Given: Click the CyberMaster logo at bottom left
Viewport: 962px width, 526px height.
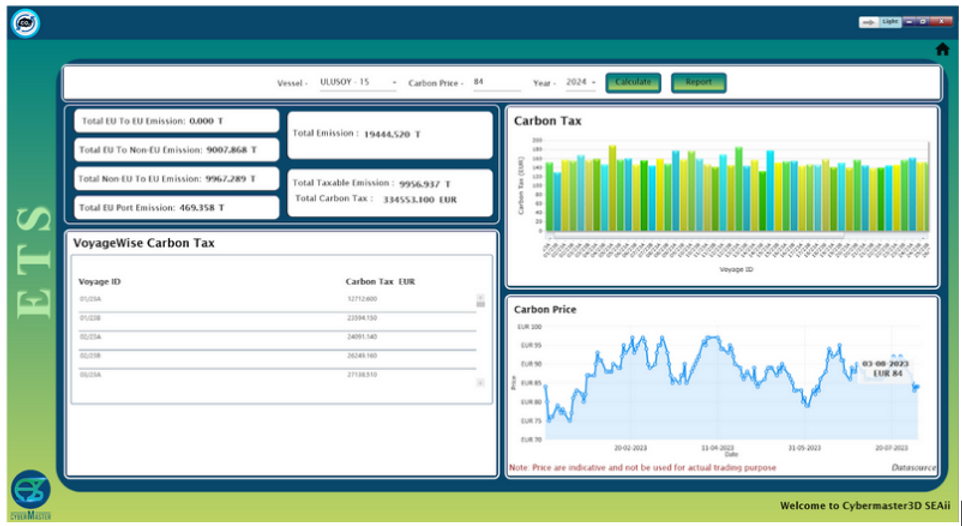Looking at the screenshot, I should pos(31,495).
